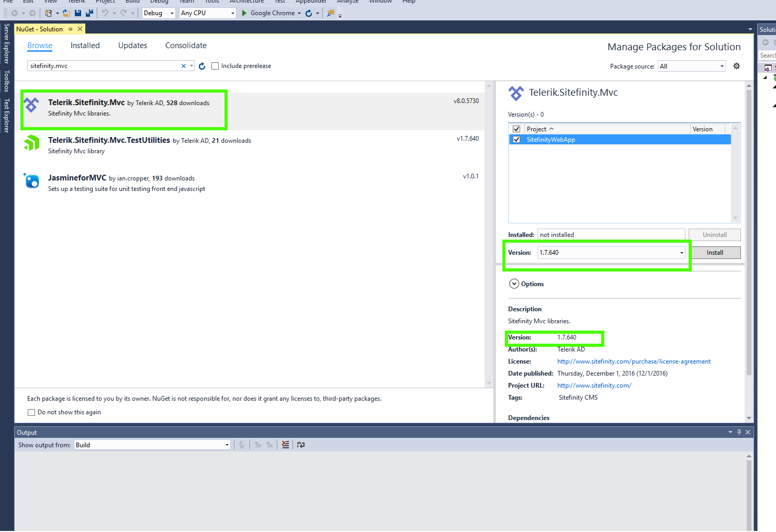Click the Undo arrow icon
This screenshot has height=532, width=776.
(x=105, y=13)
